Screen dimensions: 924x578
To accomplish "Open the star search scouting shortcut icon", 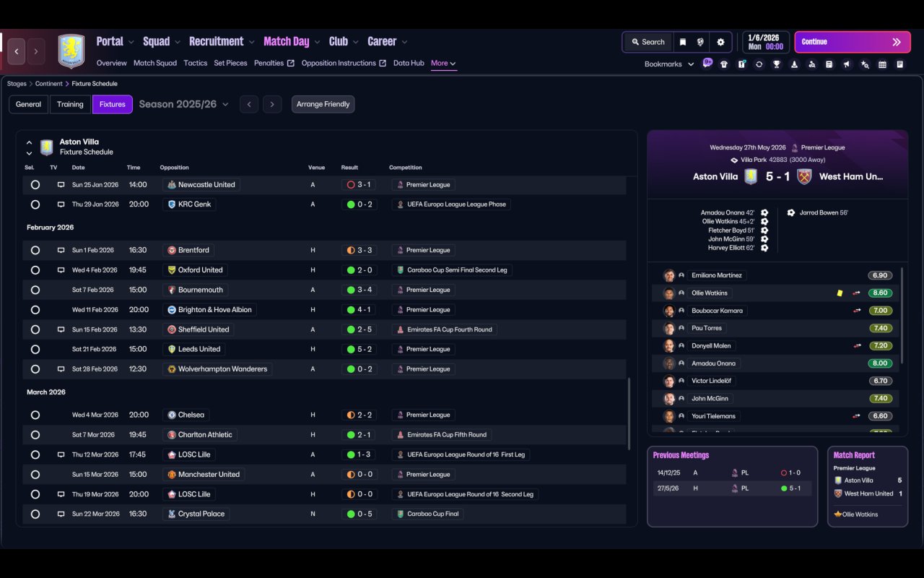I will click(865, 64).
